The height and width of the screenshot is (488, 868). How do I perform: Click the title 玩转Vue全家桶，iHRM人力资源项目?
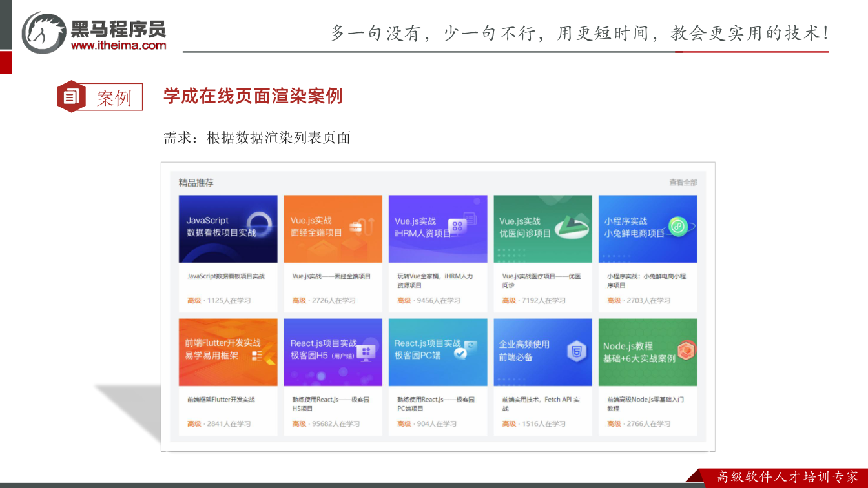click(x=435, y=281)
